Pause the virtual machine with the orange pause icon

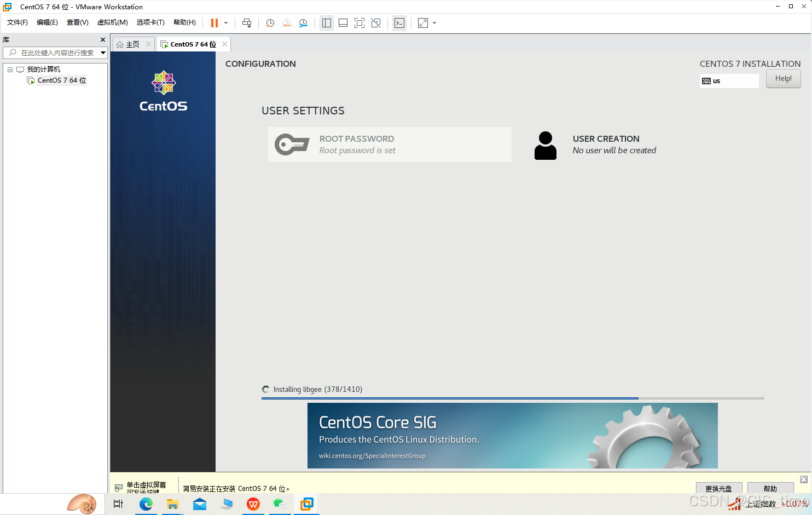(214, 23)
